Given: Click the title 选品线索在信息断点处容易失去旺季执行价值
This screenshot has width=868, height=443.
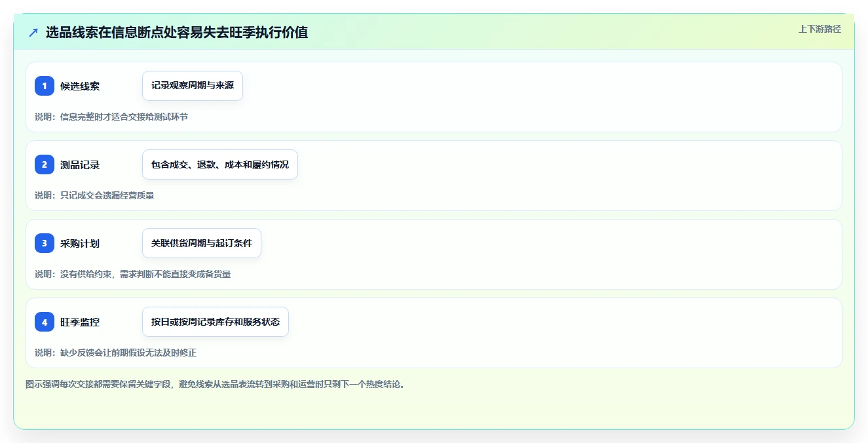Looking at the screenshot, I should (x=177, y=32).
